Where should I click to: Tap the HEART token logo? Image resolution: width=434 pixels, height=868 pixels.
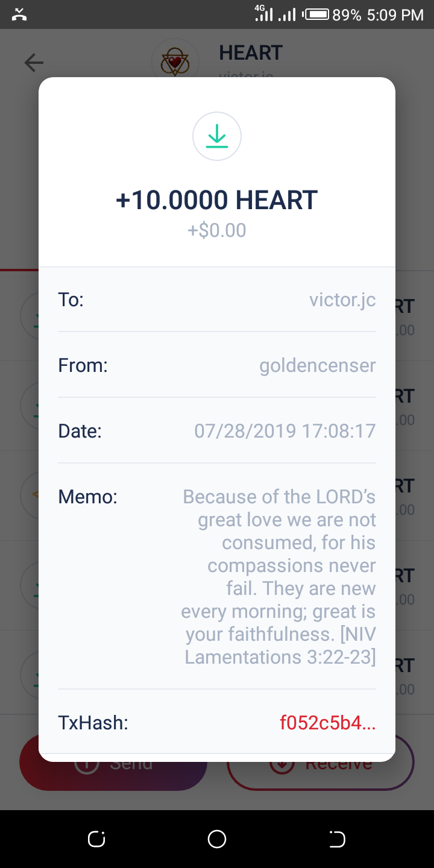point(175,61)
